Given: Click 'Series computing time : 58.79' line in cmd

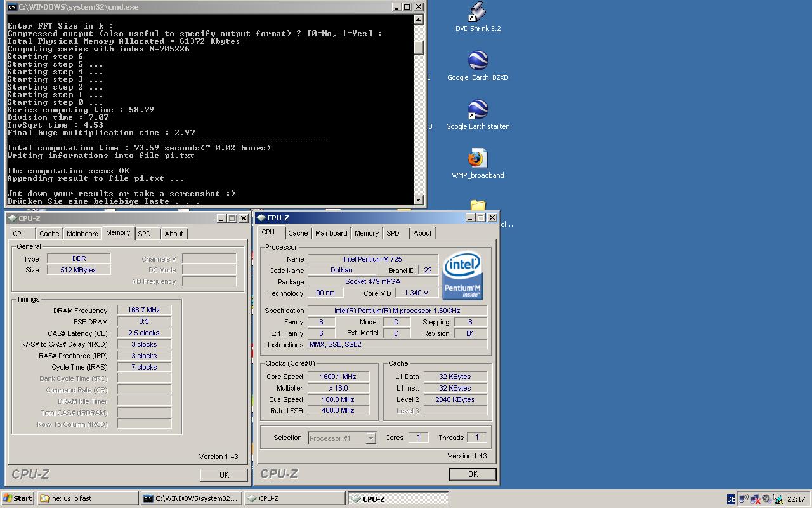Looking at the screenshot, I should 81,110.
